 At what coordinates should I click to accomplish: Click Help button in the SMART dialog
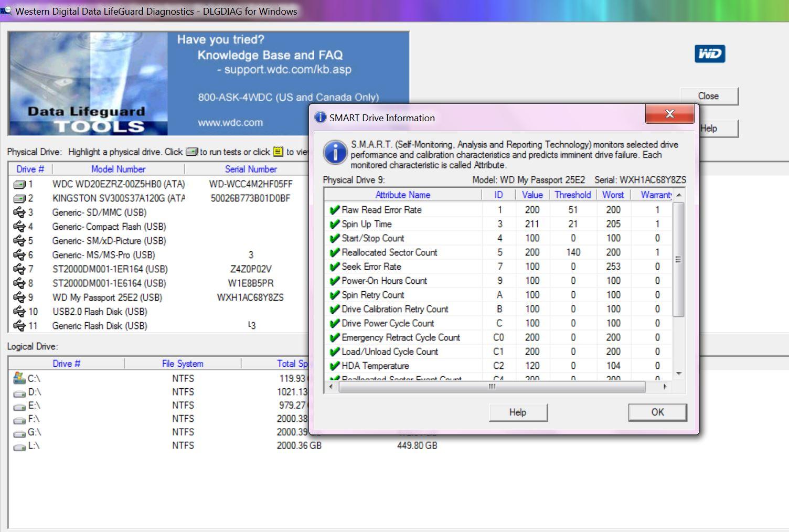(x=518, y=412)
